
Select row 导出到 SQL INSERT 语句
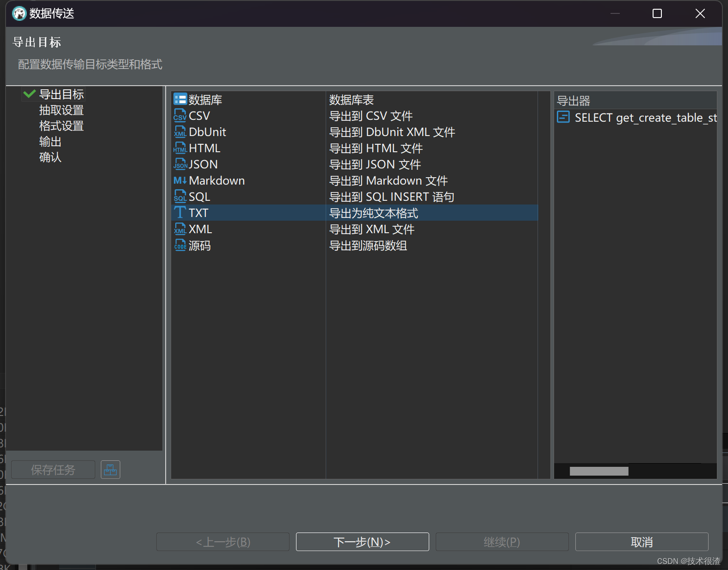(392, 197)
